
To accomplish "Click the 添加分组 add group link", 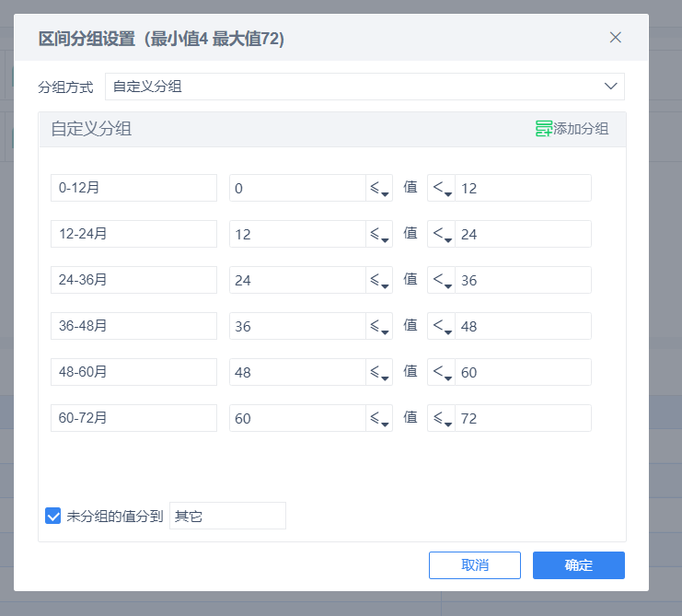I will coord(581,129).
